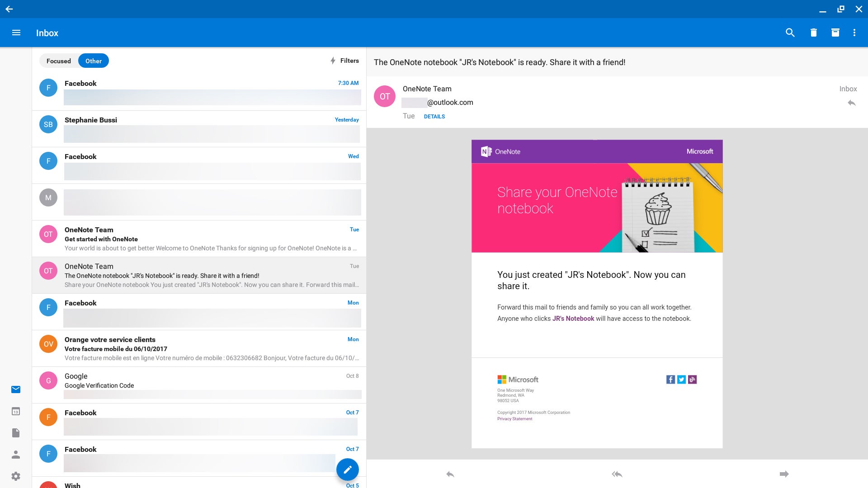Click the OV avatar for Orange
This screenshot has width=868, height=488.
click(x=48, y=344)
